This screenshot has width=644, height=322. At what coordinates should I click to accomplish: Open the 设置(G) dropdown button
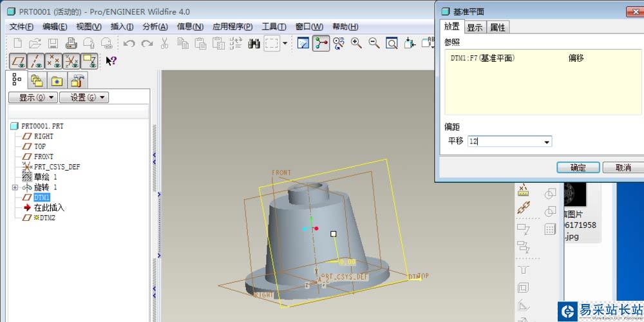coord(84,97)
